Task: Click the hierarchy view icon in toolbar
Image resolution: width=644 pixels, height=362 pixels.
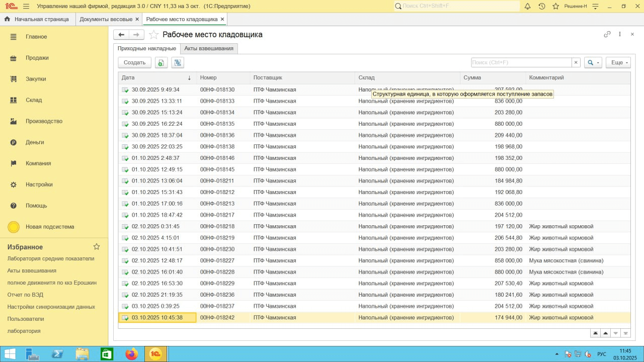Action: [178, 62]
